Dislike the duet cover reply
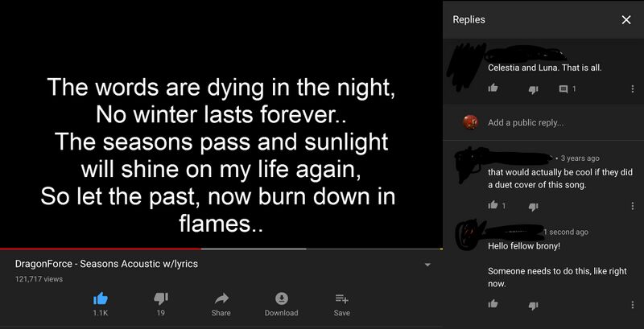Image resolution: width=644 pixels, height=329 pixels. 532,206
